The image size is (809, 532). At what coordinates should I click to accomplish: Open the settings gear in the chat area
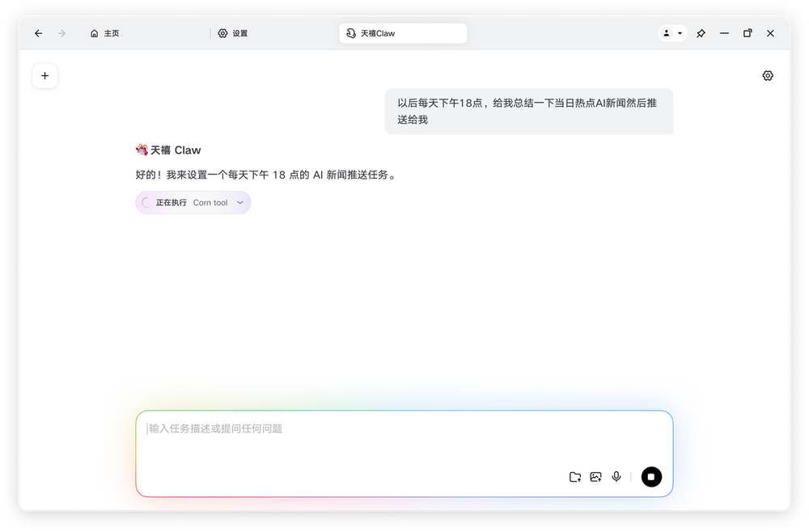767,75
